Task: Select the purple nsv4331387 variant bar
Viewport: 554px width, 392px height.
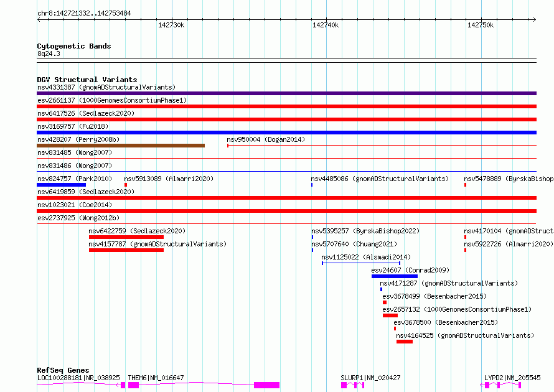Action: (x=286, y=93)
